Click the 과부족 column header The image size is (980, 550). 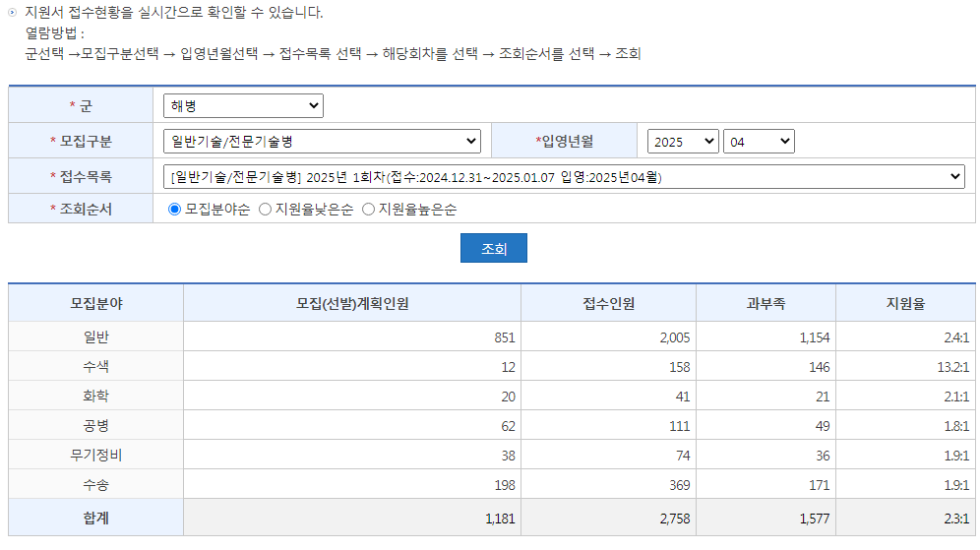766,304
